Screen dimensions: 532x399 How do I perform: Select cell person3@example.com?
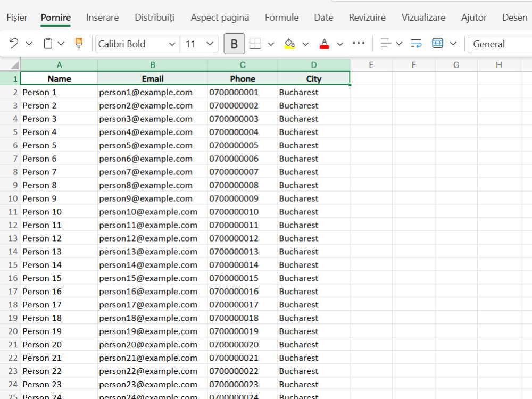pos(153,119)
